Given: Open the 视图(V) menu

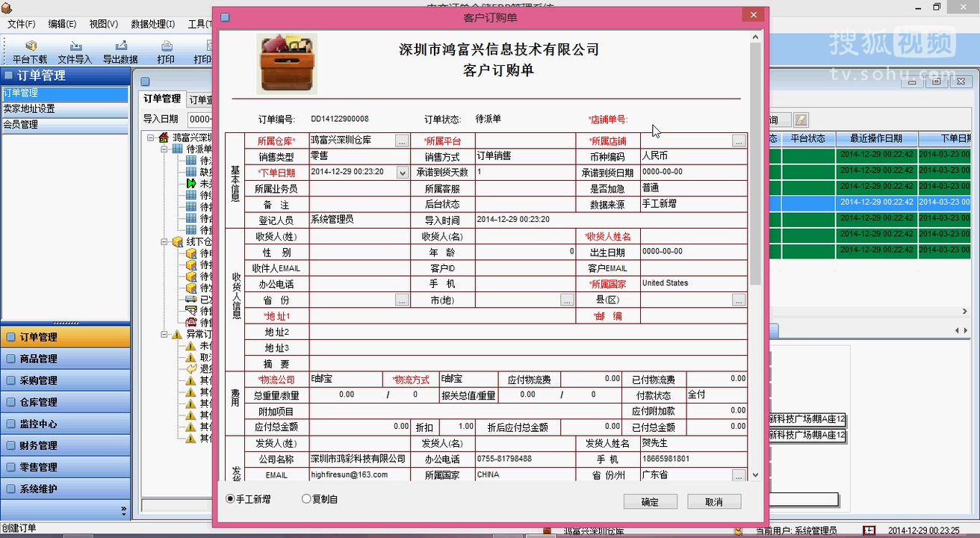Looking at the screenshot, I should click(x=104, y=24).
